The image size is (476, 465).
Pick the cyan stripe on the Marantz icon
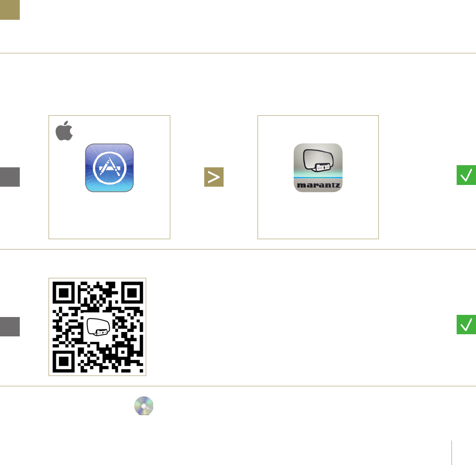[x=318, y=177]
